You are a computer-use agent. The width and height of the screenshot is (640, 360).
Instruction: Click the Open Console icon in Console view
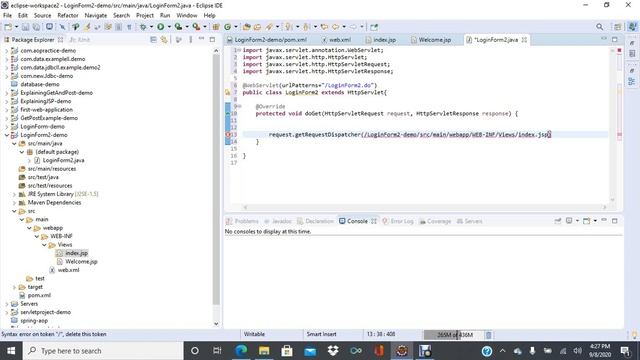[x=587, y=221]
